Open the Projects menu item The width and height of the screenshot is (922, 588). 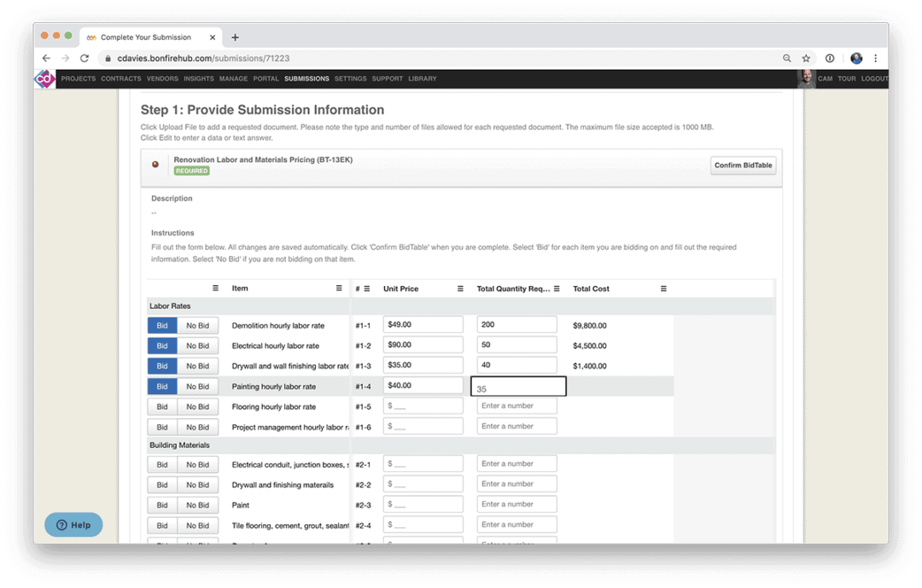[79, 79]
